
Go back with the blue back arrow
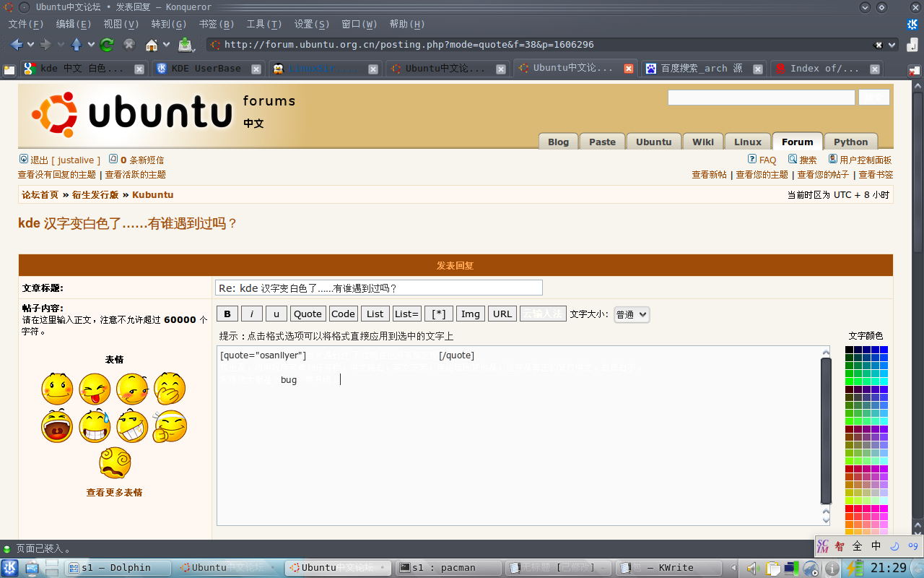(x=17, y=45)
